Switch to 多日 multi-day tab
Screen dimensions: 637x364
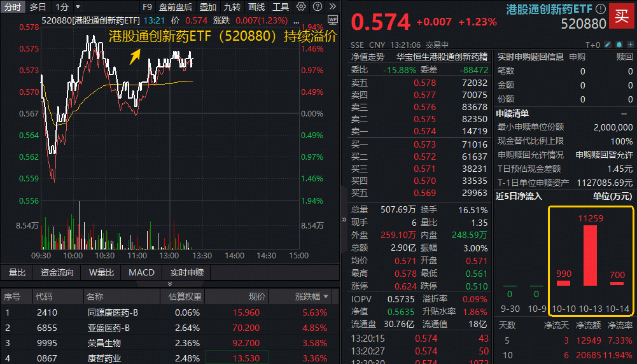(38, 7)
